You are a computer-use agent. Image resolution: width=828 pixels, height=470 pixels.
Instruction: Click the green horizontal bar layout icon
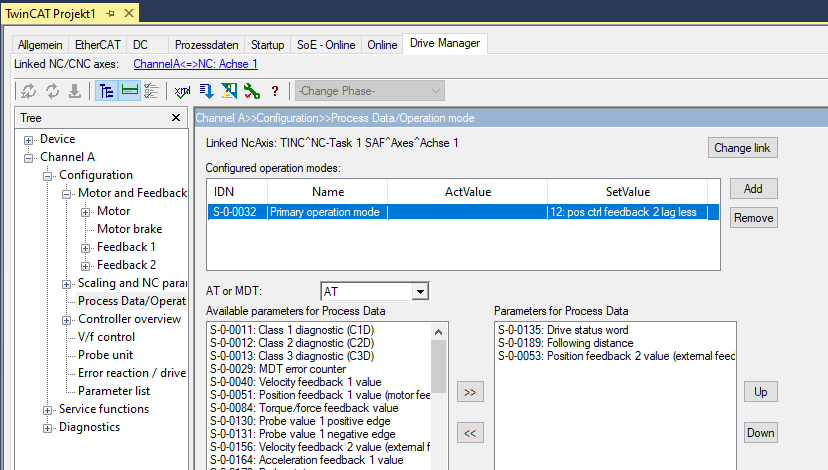pyautogui.click(x=129, y=91)
